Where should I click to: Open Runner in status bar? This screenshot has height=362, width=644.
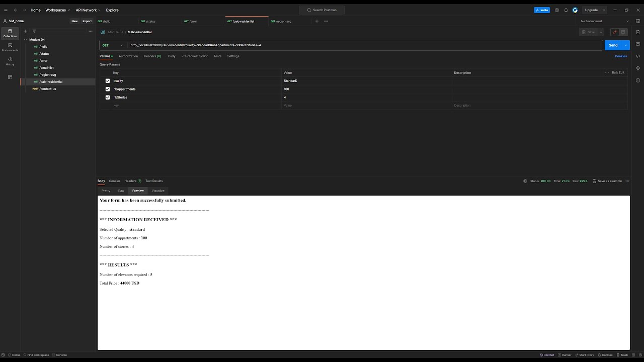(x=564, y=355)
